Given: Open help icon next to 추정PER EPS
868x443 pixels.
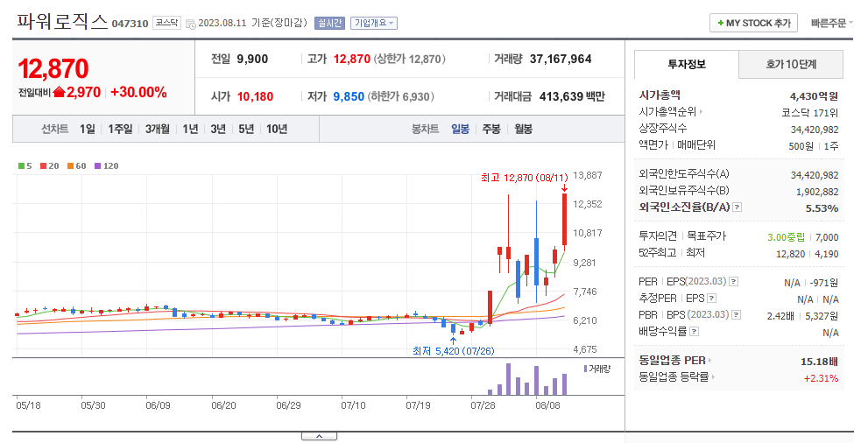Looking at the screenshot, I should (x=711, y=298).
